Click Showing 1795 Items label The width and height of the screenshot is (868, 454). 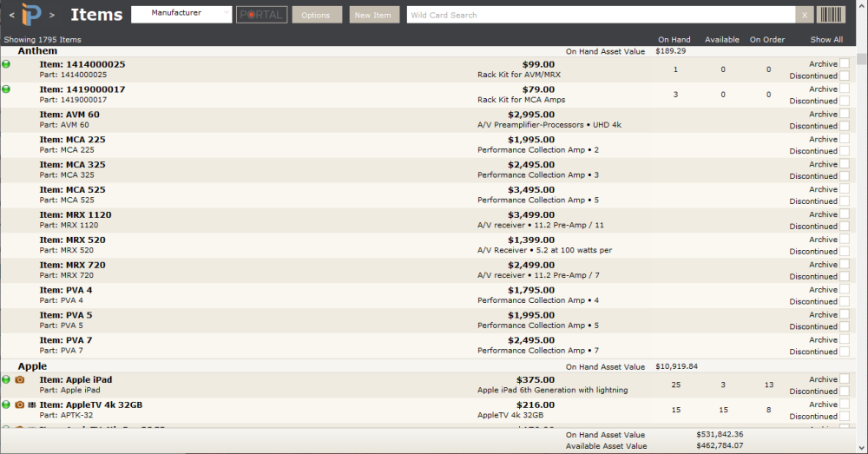click(x=42, y=40)
